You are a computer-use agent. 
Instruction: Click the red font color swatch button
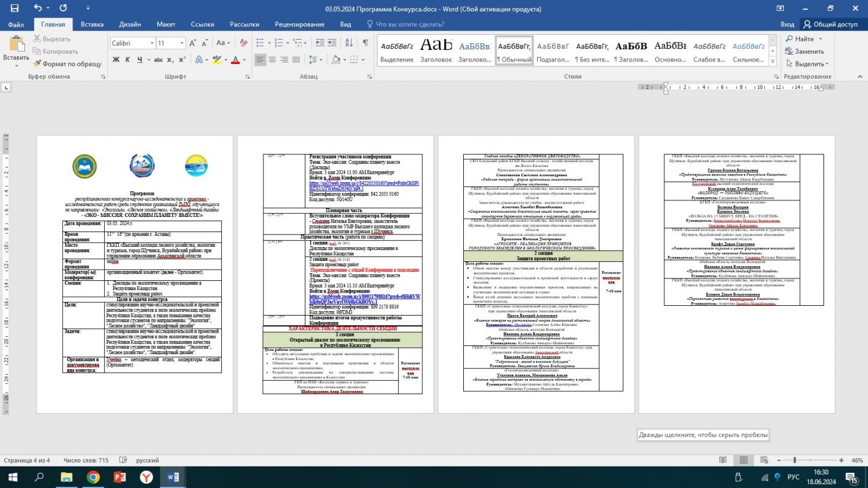click(236, 60)
